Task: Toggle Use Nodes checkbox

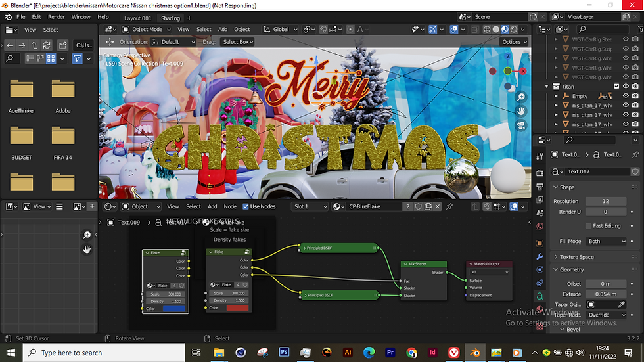Action: click(x=246, y=206)
